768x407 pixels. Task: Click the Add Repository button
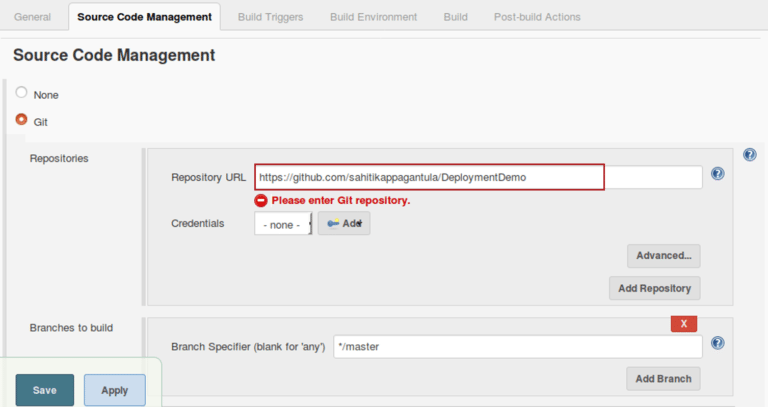tap(654, 288)
